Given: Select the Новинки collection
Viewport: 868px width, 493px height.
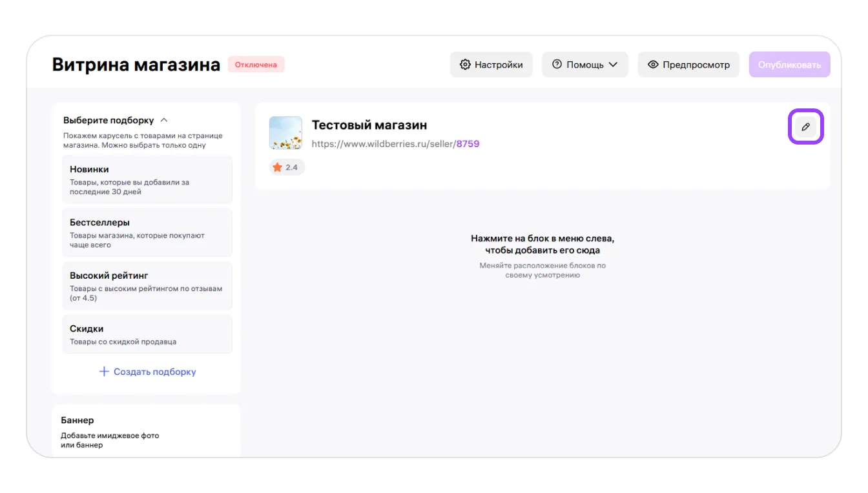Looking at the screenshot, I should [147, 179].
